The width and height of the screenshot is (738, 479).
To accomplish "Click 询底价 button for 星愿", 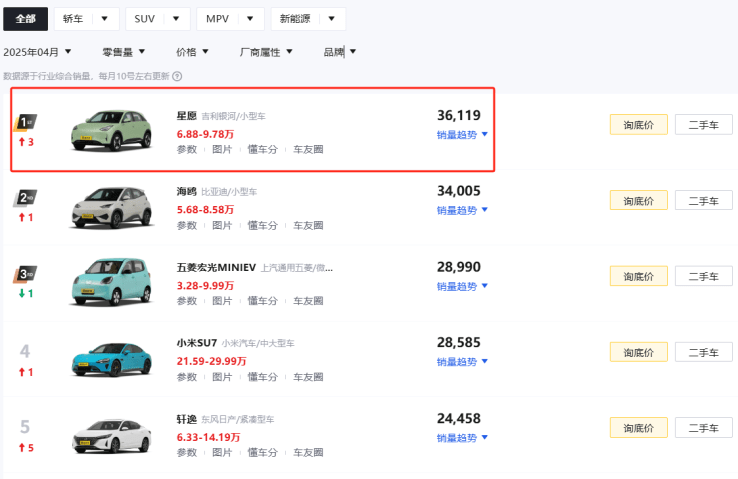I will (x=638, y=125).
